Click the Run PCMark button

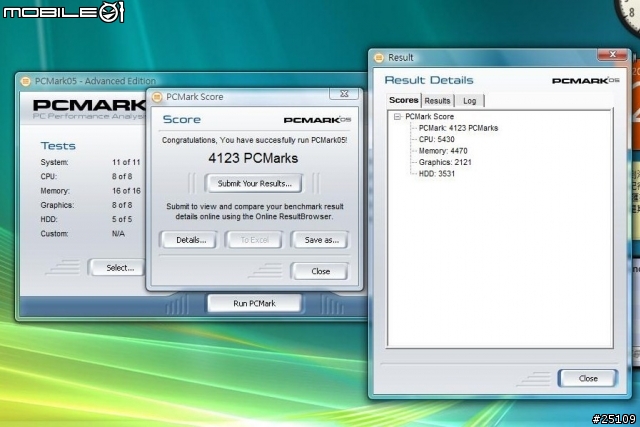pos(254,303)
